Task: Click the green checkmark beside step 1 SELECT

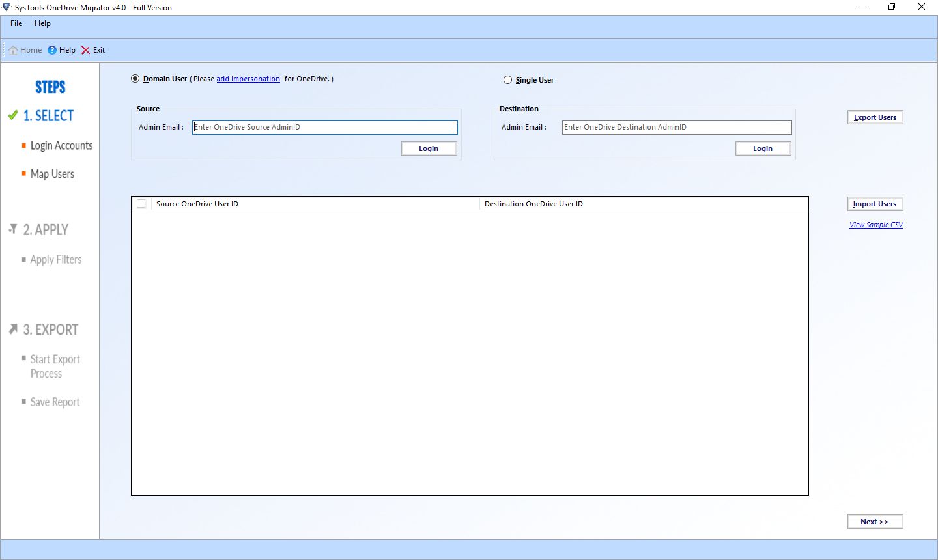Action: point(12,115)
